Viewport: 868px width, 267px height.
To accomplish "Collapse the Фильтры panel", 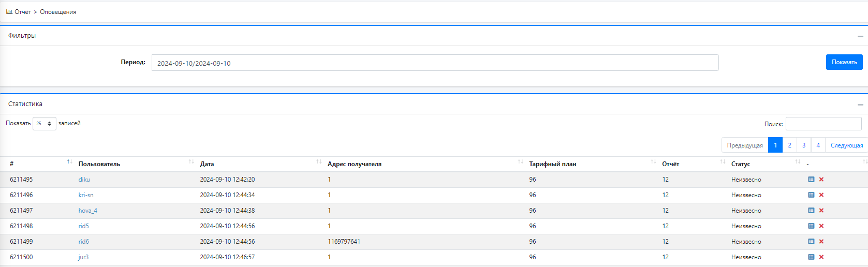I will click(x=860, y=36).
